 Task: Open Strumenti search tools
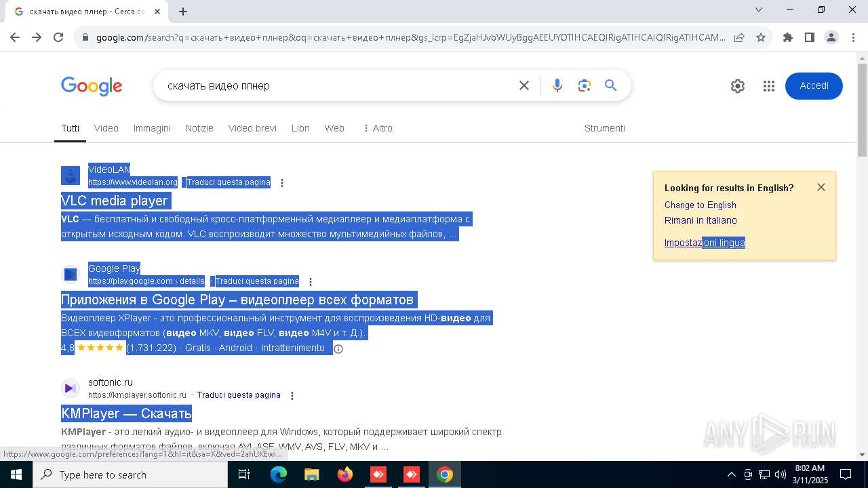[x=605, y=128]
